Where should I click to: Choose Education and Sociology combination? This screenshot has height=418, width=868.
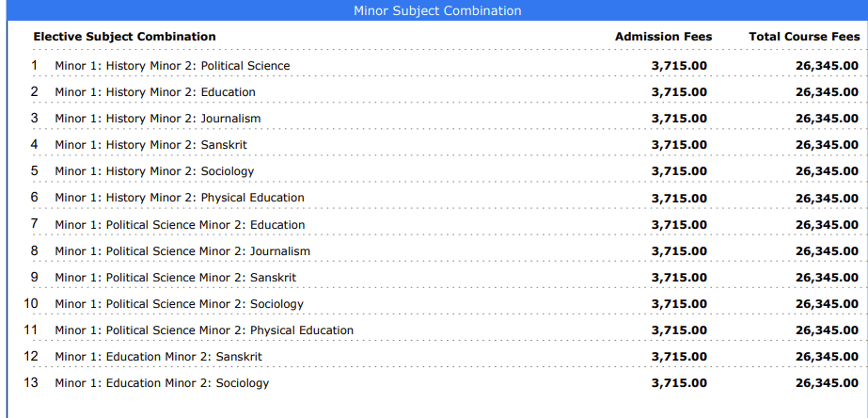pyautogui.click(x=162, y=383)
